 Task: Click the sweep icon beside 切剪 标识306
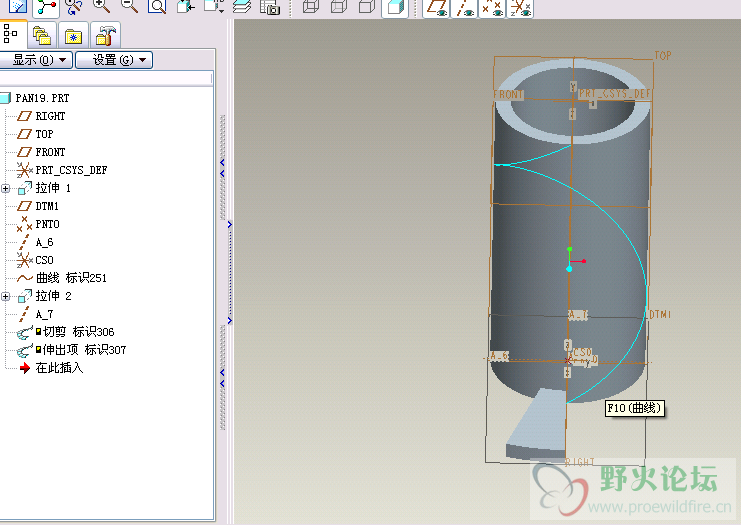point(25,333)
